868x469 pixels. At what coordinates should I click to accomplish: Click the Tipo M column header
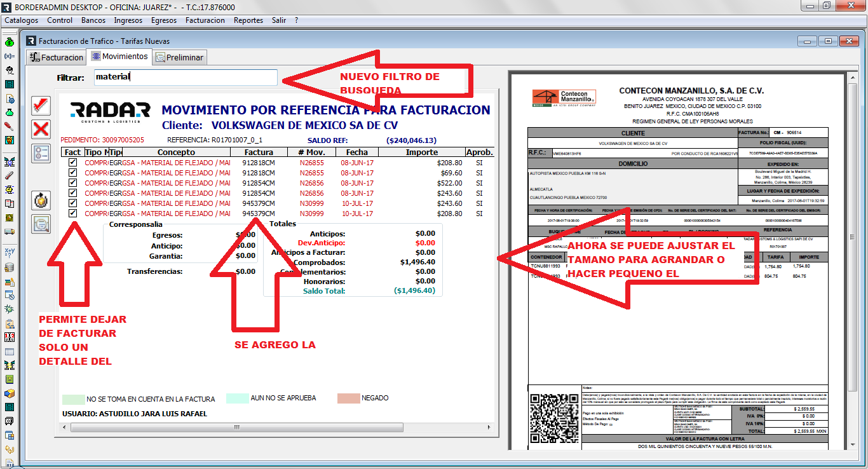(x=97, y=153)
